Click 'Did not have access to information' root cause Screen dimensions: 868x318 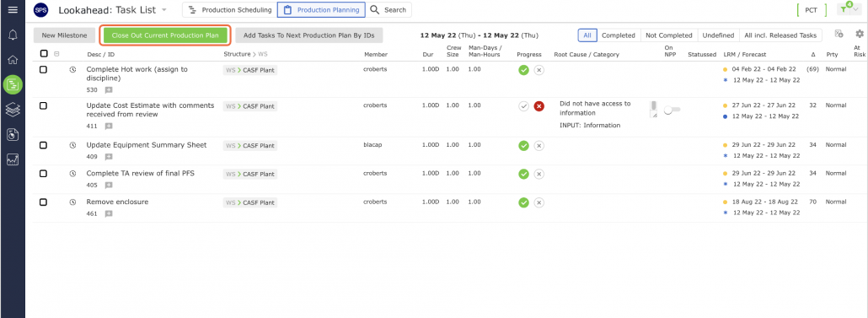(595, 108)
